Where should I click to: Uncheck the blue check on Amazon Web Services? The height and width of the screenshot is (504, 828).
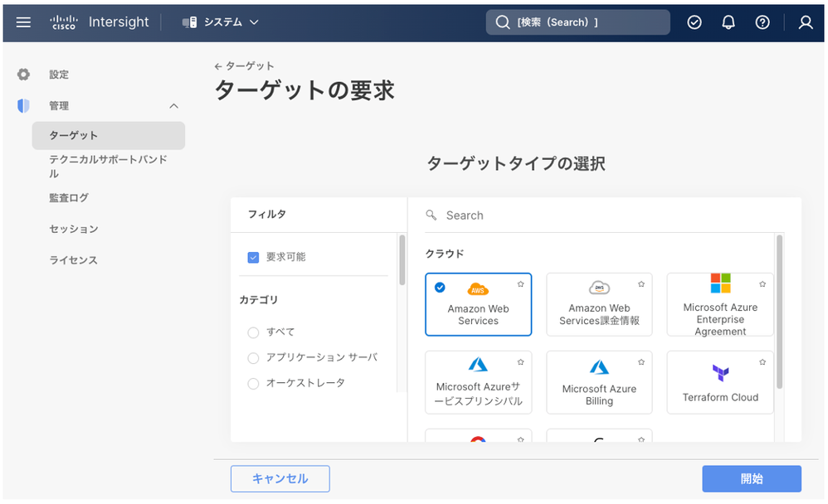coord(440,287)
